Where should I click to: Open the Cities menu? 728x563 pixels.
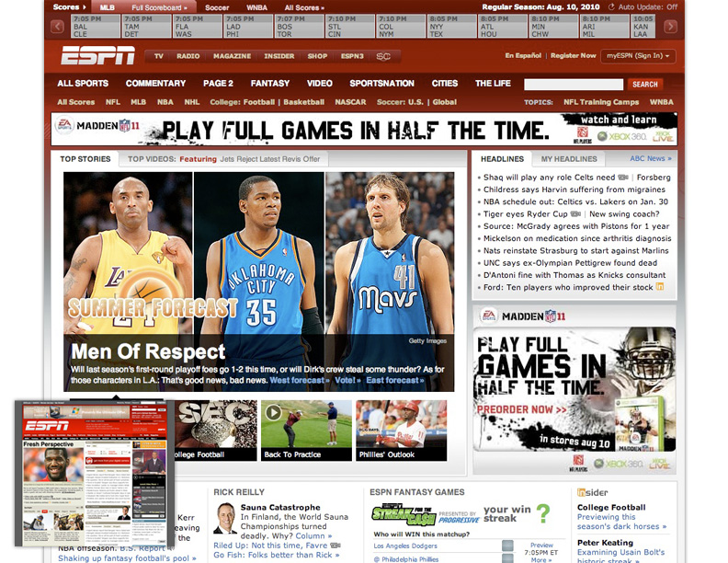[444, 83]
